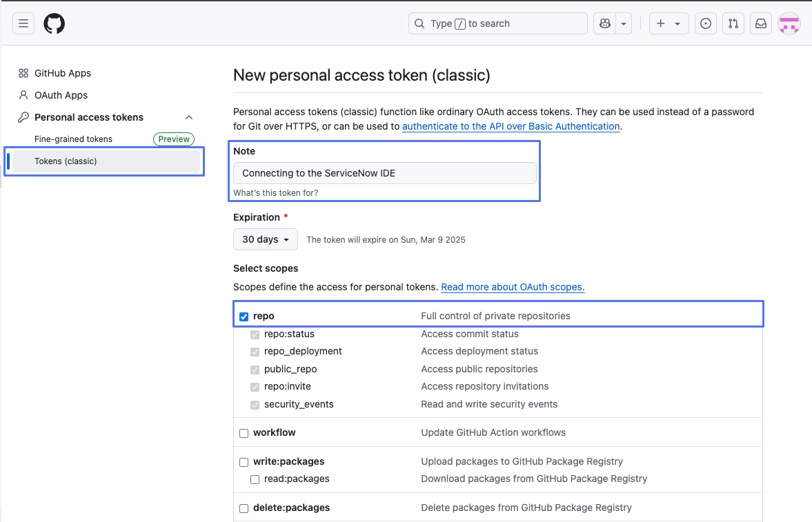
Task: Click the Personal access tokens key icon
Action: (x=23, y=117)
